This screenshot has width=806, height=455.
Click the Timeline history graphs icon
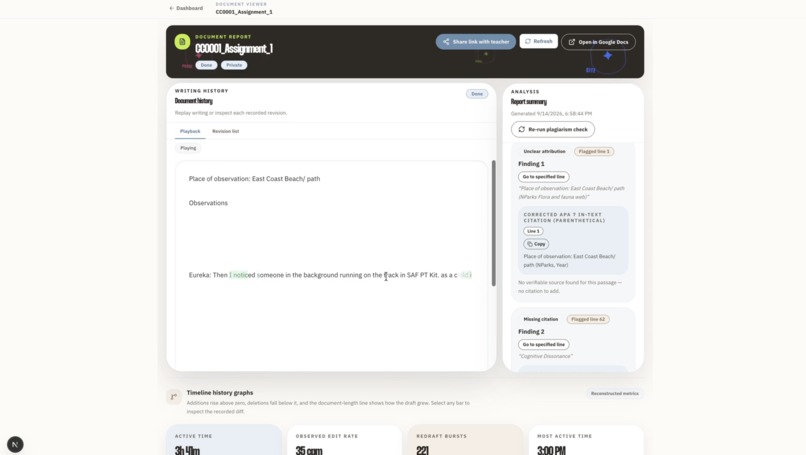coord(174,396)
